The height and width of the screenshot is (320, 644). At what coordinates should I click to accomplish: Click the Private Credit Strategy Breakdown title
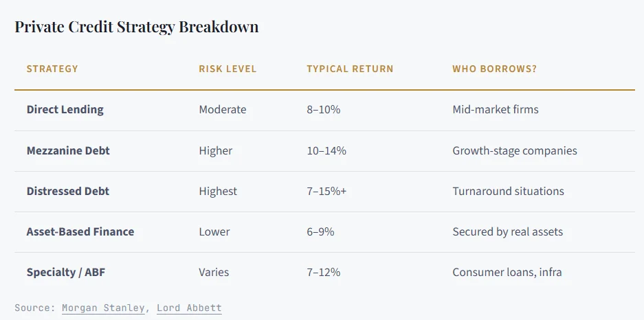pos(137,27)
